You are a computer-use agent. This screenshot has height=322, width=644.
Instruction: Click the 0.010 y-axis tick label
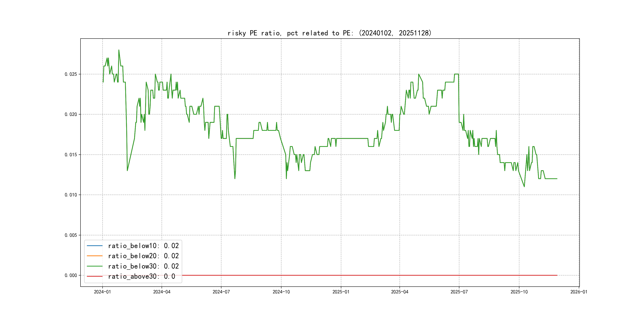pyautogui.click(x=71, y=195)
